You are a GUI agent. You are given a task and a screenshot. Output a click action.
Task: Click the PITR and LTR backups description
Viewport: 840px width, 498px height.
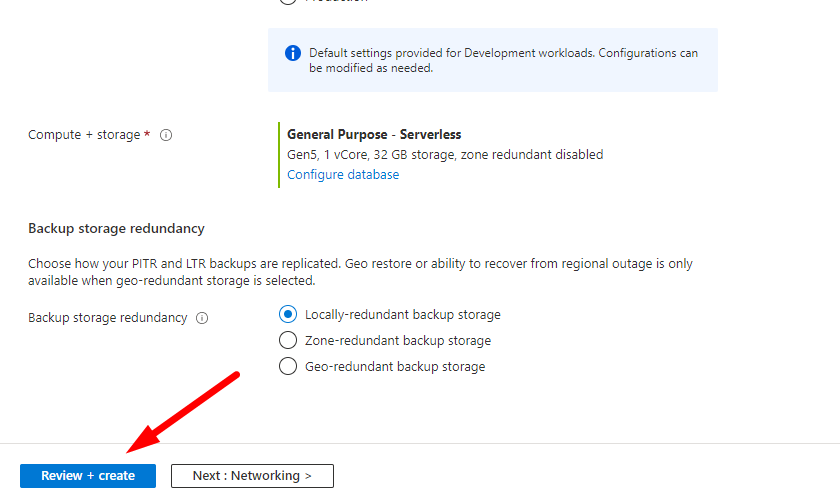click(360, 273)
